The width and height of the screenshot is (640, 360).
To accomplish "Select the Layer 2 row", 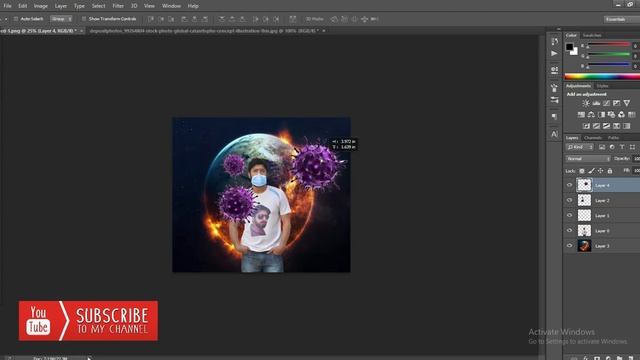I will click(601, 200).
